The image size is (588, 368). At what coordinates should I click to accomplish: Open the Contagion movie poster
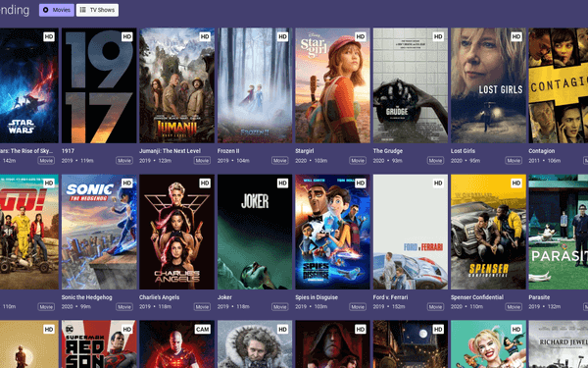click(559, 85)
